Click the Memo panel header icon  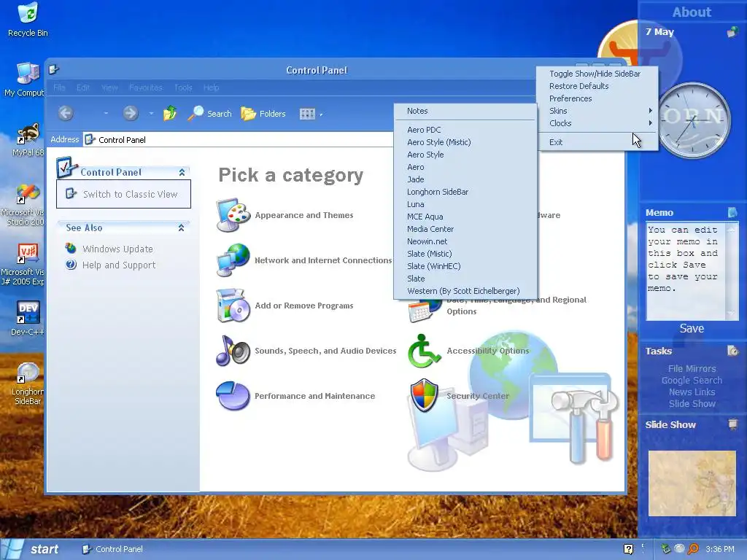tap(732, 212)
